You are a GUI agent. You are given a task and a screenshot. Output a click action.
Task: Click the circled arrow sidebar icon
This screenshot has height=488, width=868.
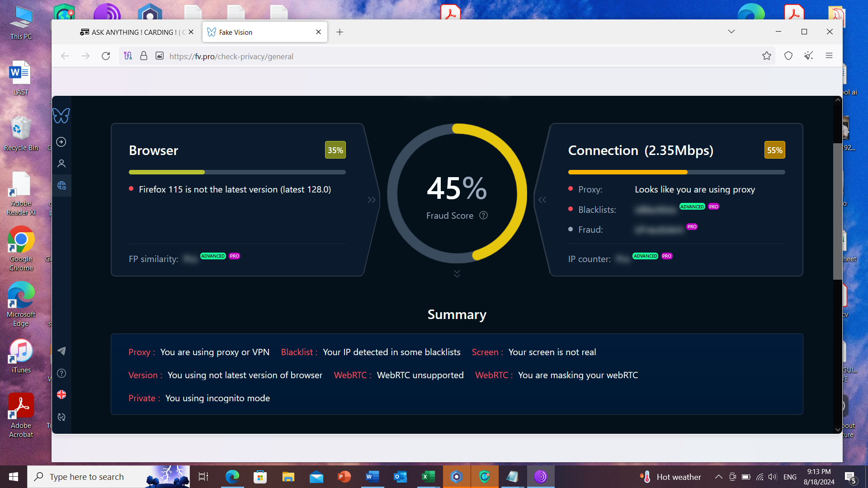click(x=61, y=142)
